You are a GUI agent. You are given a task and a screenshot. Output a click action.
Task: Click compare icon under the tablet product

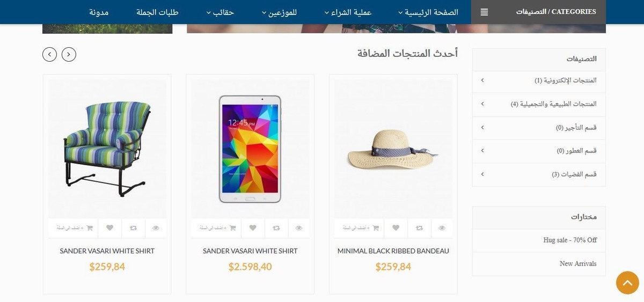[276, 228]
